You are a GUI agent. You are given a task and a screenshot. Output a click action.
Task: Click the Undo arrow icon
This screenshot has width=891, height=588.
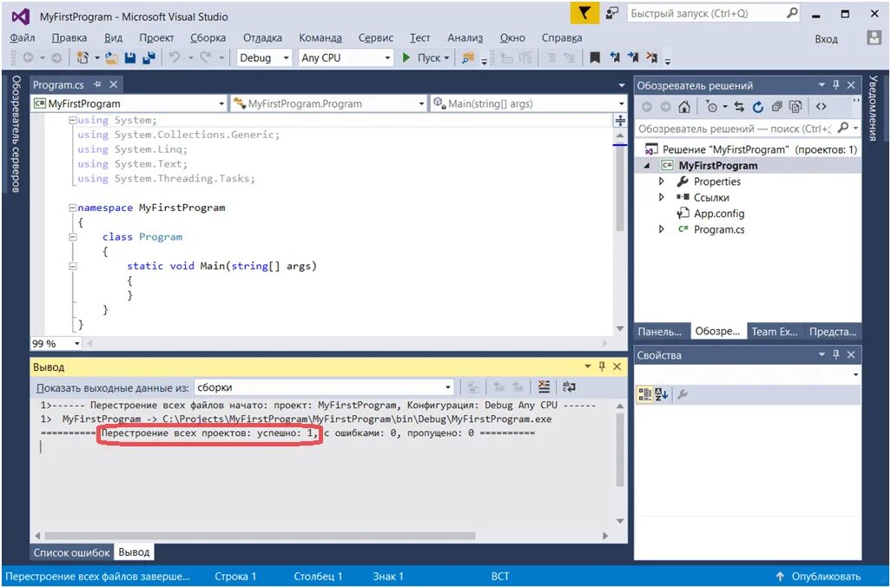pyautogui.click(x=175, y=57)
